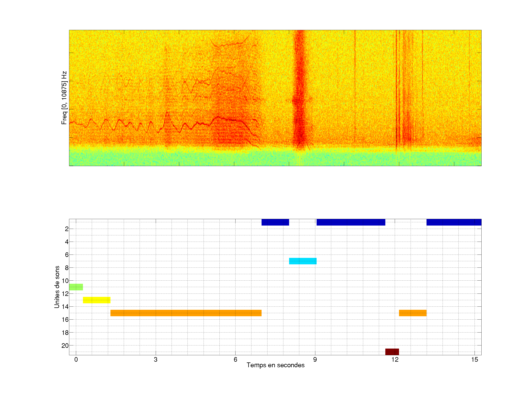Click the cyan bar at unit 7
Viewport: 532px width, 399px height.
303,261
